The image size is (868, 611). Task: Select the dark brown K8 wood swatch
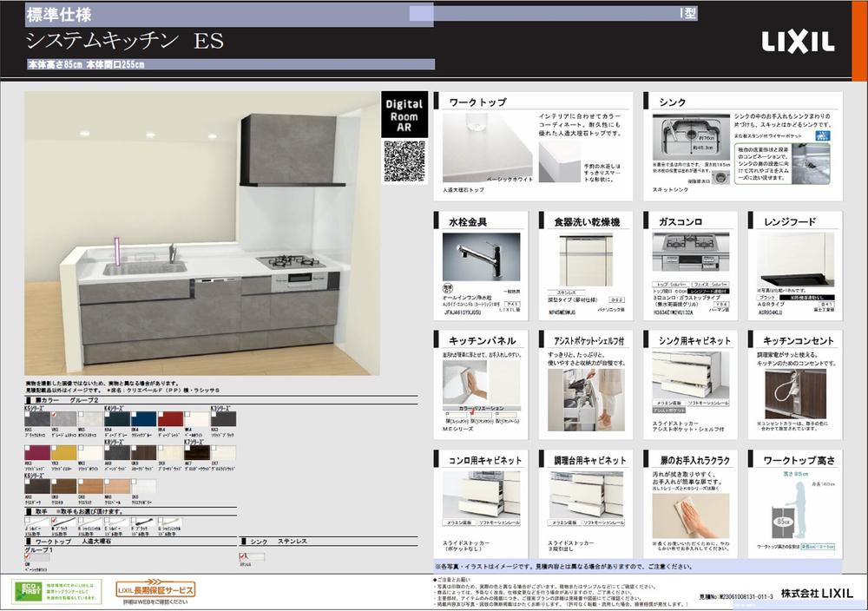[143, 453]
